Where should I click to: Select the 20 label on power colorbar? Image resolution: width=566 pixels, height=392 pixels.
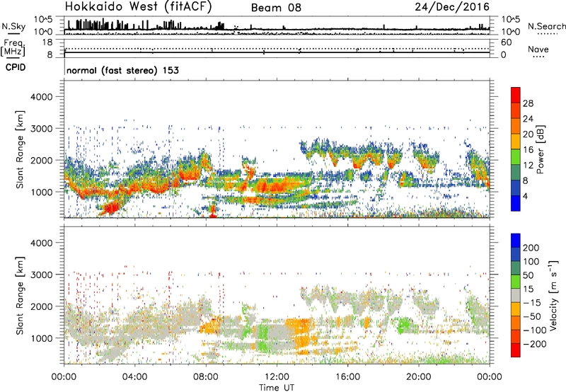(x=528, y=134)
